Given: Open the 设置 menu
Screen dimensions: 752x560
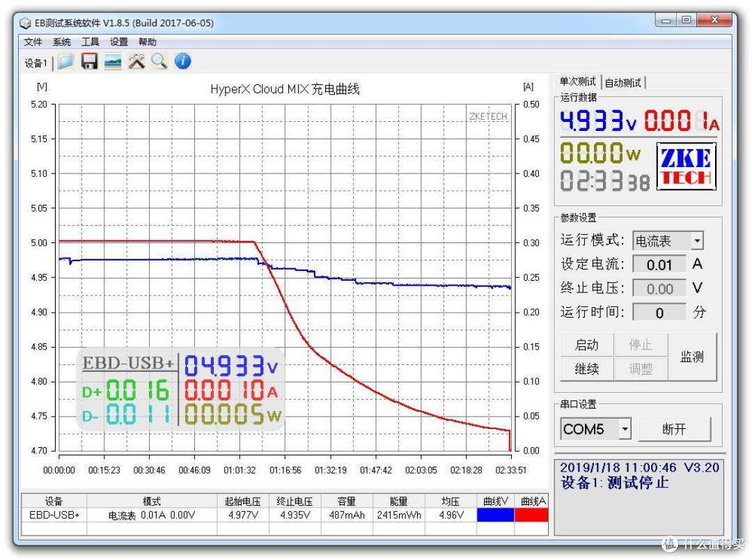Looking at the screenshot, I should (118, 42).
